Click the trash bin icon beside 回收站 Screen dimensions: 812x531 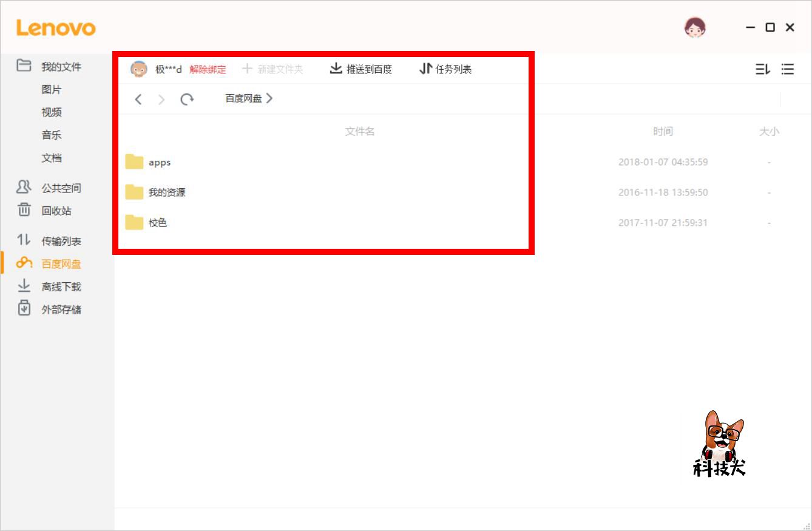(x=24, y=210)
